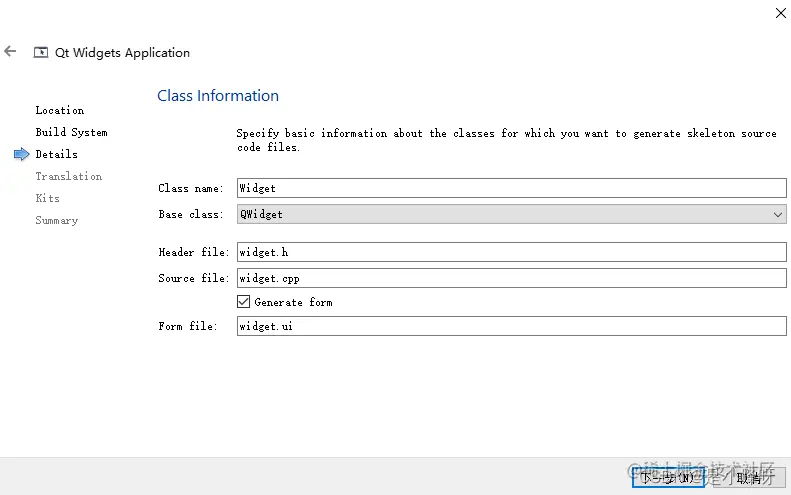
Task: Click the Generate form label text
Action: (x=293, y=302)
